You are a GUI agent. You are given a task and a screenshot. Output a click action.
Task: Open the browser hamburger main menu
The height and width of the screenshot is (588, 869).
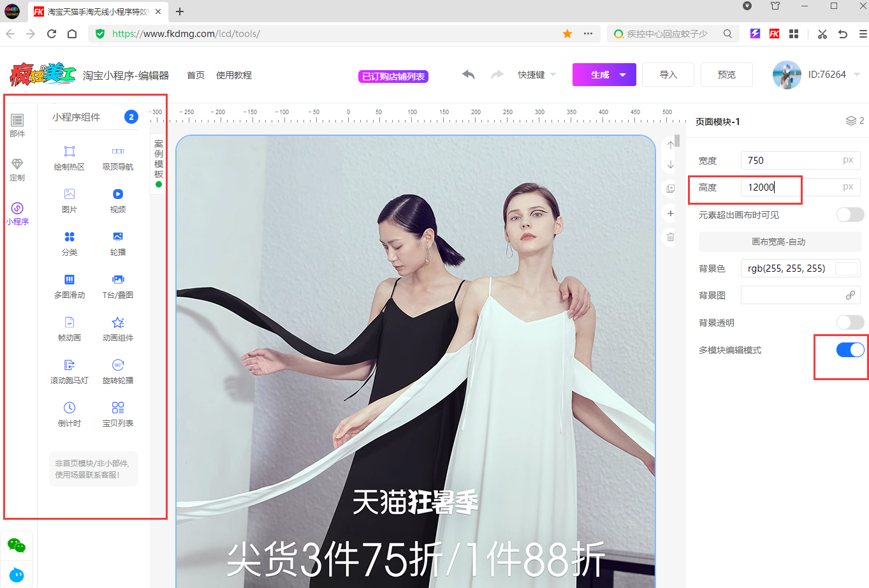point(863,34)
